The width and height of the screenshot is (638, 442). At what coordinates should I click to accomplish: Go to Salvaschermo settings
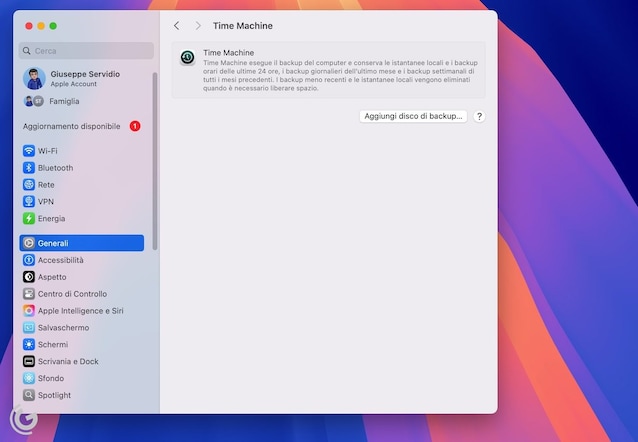click(x=63, y=328)
